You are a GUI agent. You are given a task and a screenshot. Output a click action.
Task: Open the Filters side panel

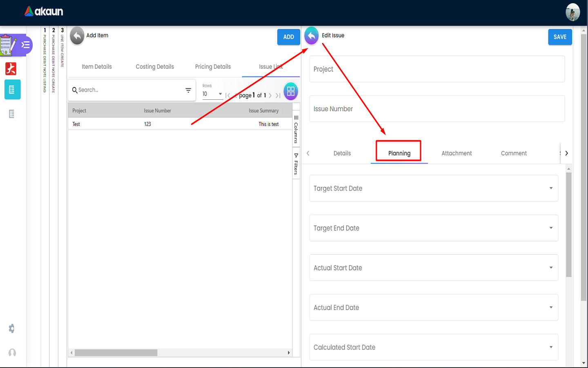click(296, 164)
